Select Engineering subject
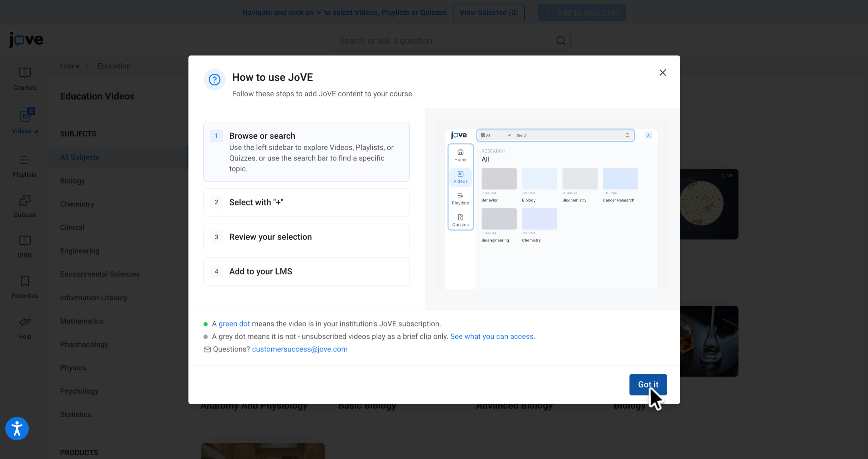 (79, 251)
